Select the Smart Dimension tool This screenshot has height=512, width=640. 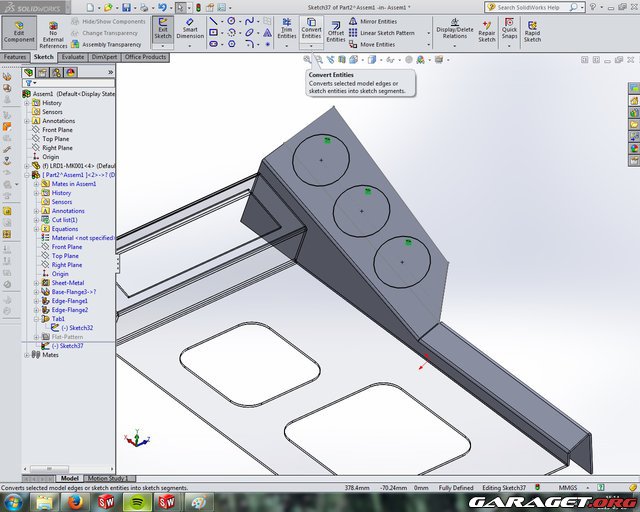[x=190, y=29]
